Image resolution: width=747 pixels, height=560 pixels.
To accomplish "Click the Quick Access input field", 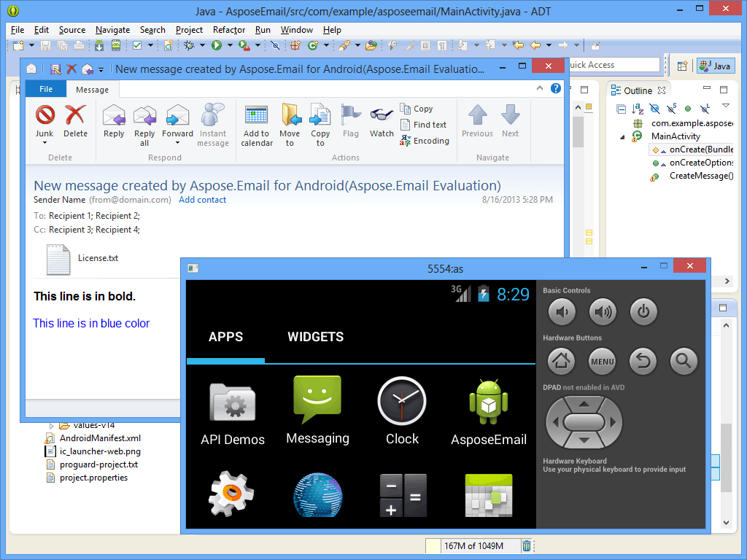I will pos(614,65).
